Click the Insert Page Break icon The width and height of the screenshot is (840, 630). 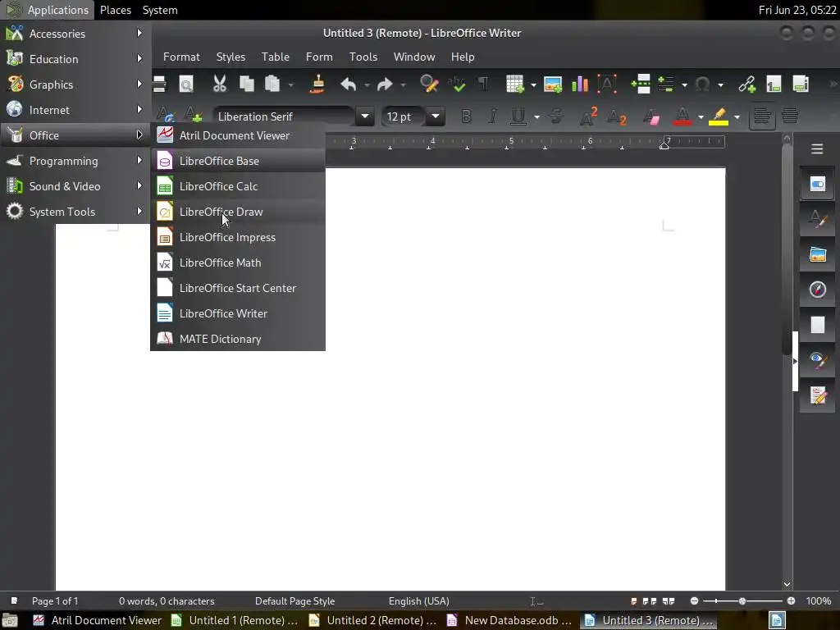pyautogui.click(x=641, y=84)
